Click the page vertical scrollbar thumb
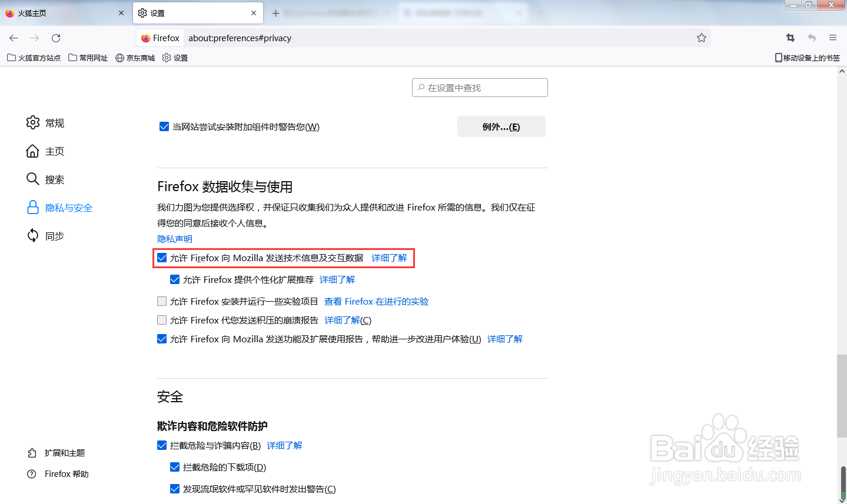 [x=842, y=396]
